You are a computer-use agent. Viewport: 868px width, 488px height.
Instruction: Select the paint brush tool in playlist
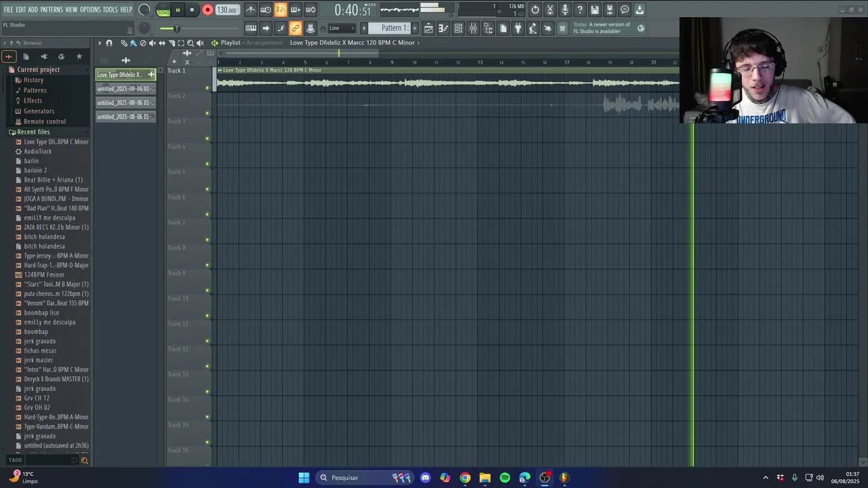(133, 43)
